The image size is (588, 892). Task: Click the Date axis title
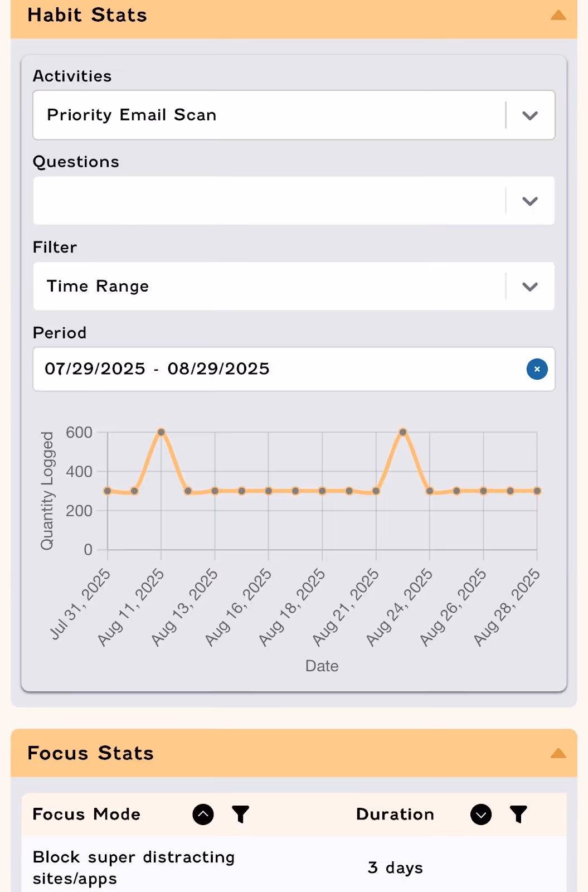click(322, 666)
